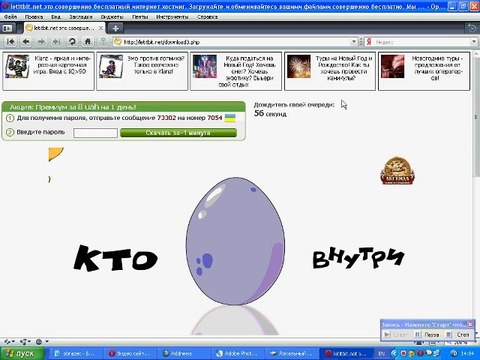Open the Ленты menu

tap(140, 16)
